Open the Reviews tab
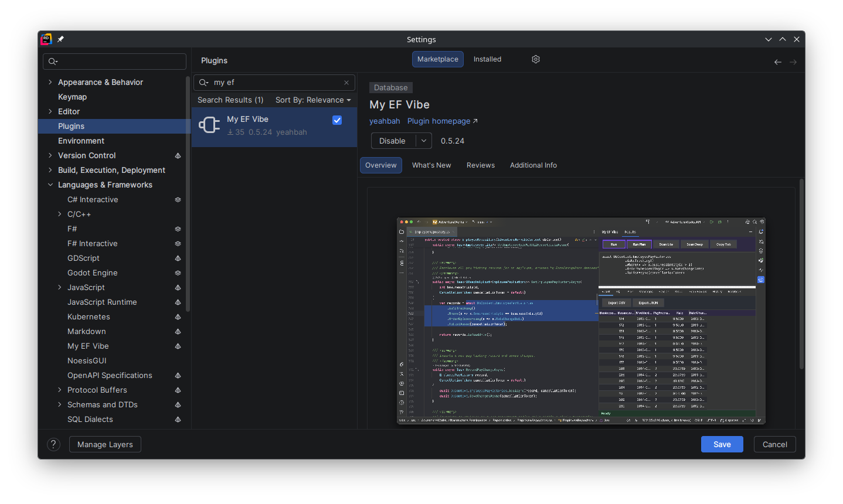This screenshot has height=504, width=843. [x=481, y=165]
